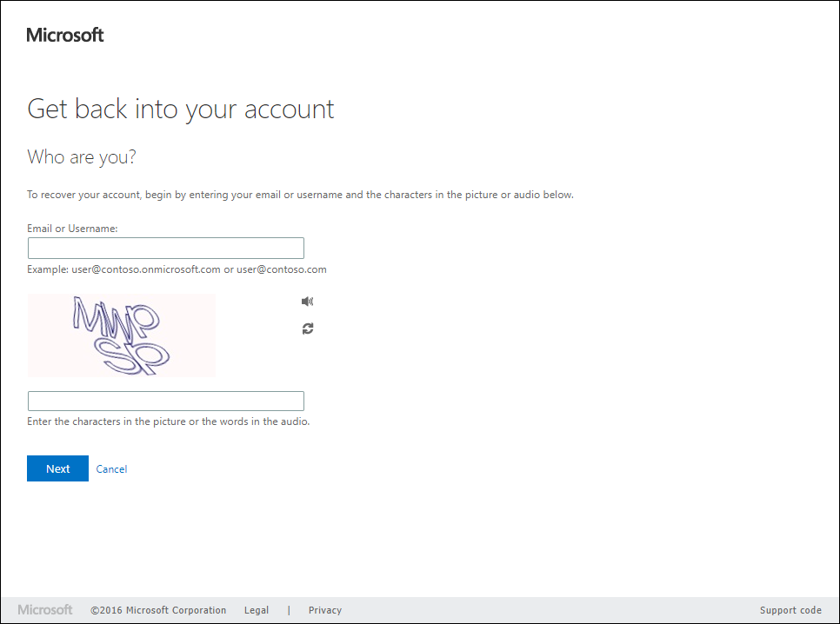840x624 pixels.
Task: Open the Legal link in footer
Action: click(257, 610)
